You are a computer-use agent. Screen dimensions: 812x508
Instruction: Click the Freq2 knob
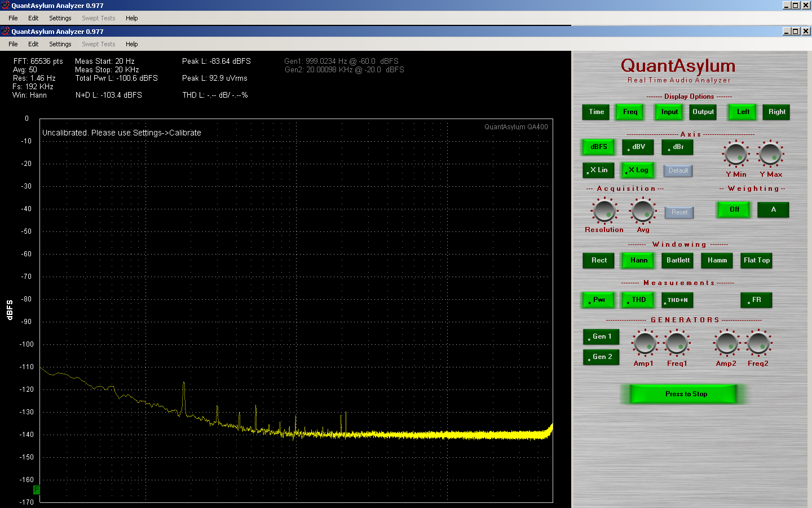tap(758, 343)
